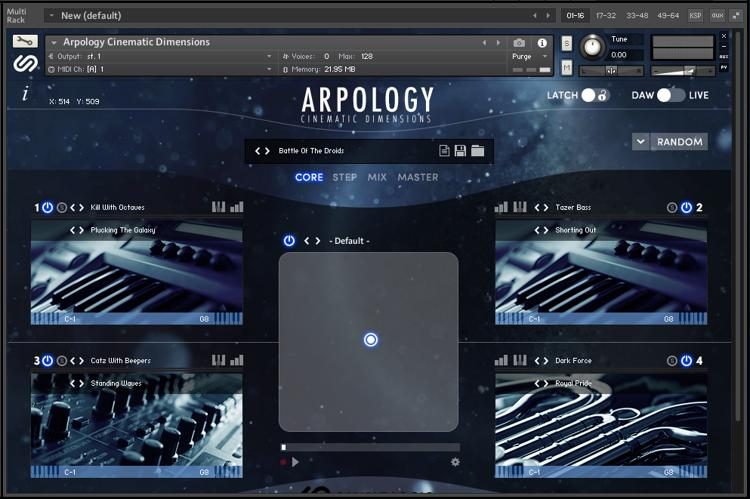750x499 pixels.
Task: Open step sequencer bars icon for slot 1
Action: pos(219,207)
